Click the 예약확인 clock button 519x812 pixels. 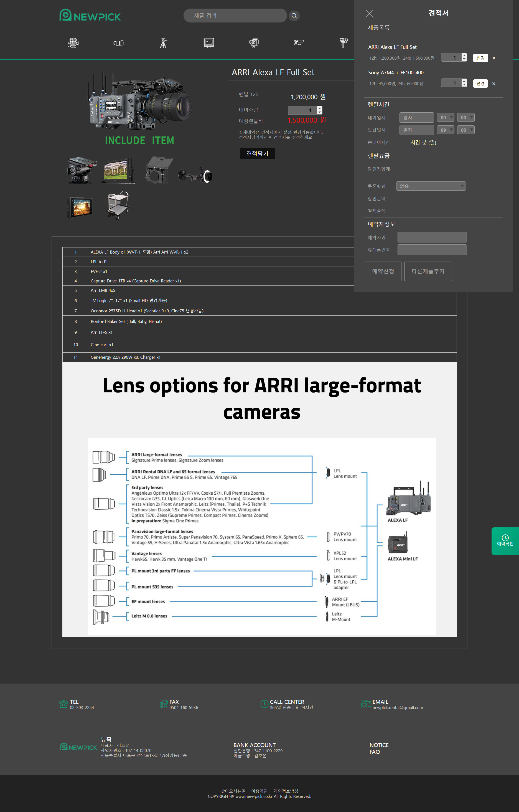tap(505, 541)
